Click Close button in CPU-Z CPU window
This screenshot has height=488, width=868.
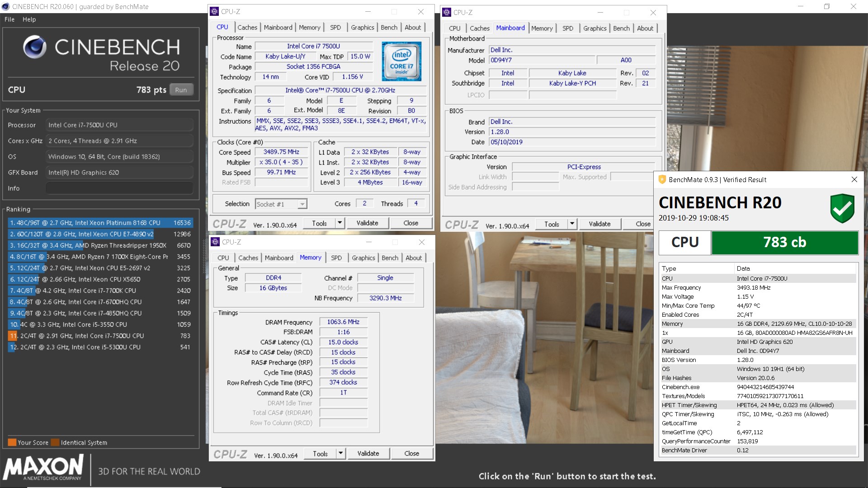(410, 223)
